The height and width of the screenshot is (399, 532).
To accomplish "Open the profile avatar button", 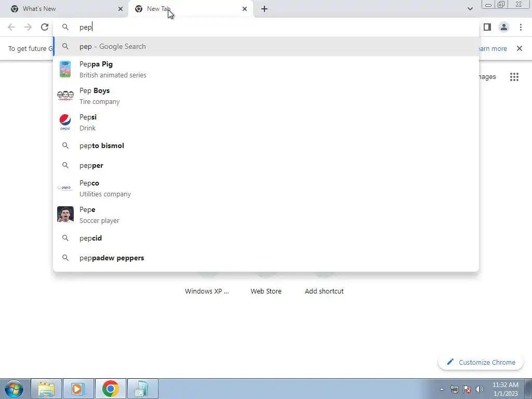I will click(x=504, y=27).
